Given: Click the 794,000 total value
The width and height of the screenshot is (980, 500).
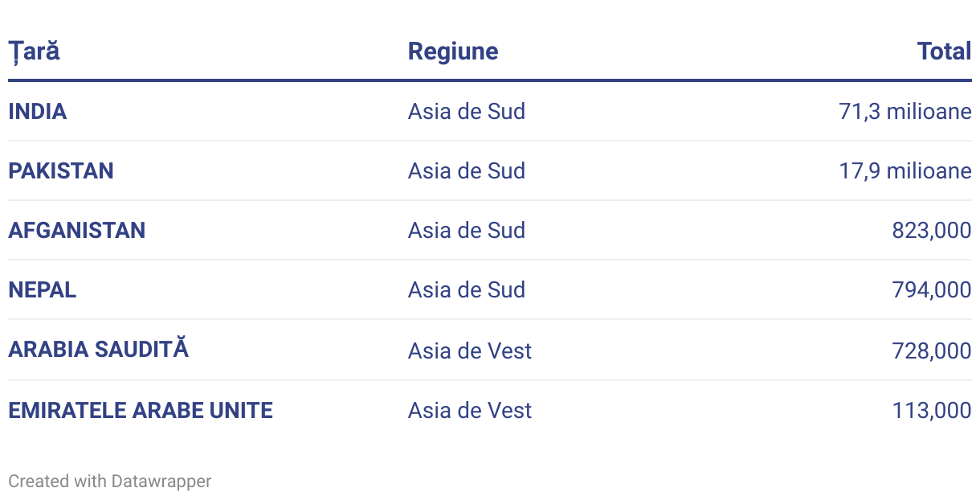Looking at the screenshot, I should click(931, 289).
